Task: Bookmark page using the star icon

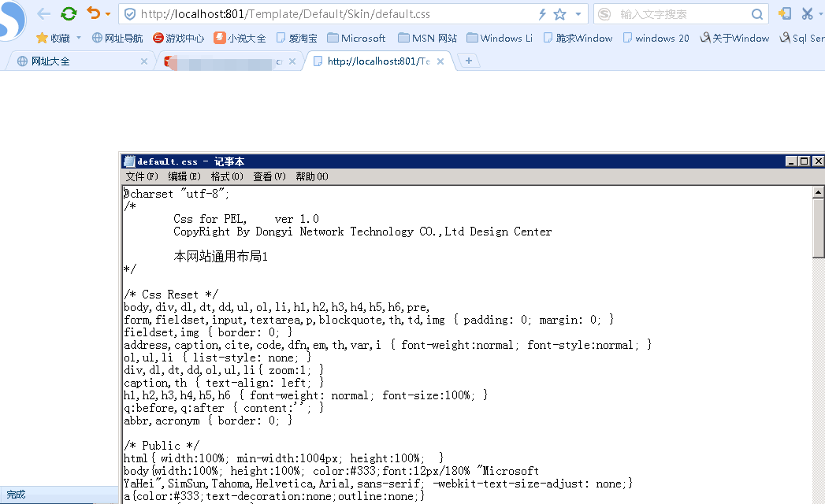Action: pos(560,14)
